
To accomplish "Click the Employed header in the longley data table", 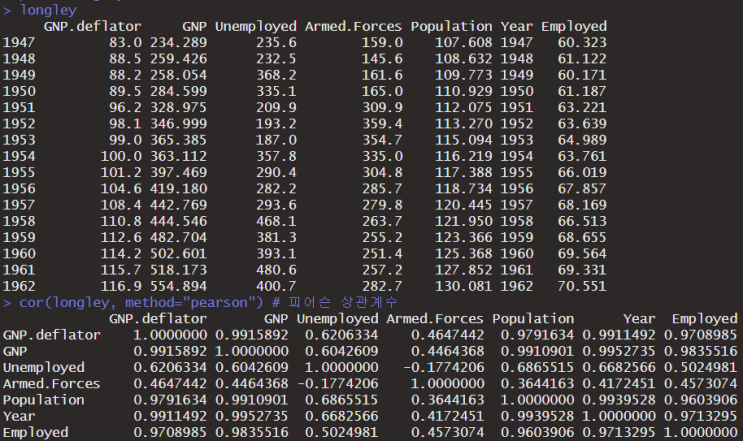I will pyautogui.click(x=574, y=27).
